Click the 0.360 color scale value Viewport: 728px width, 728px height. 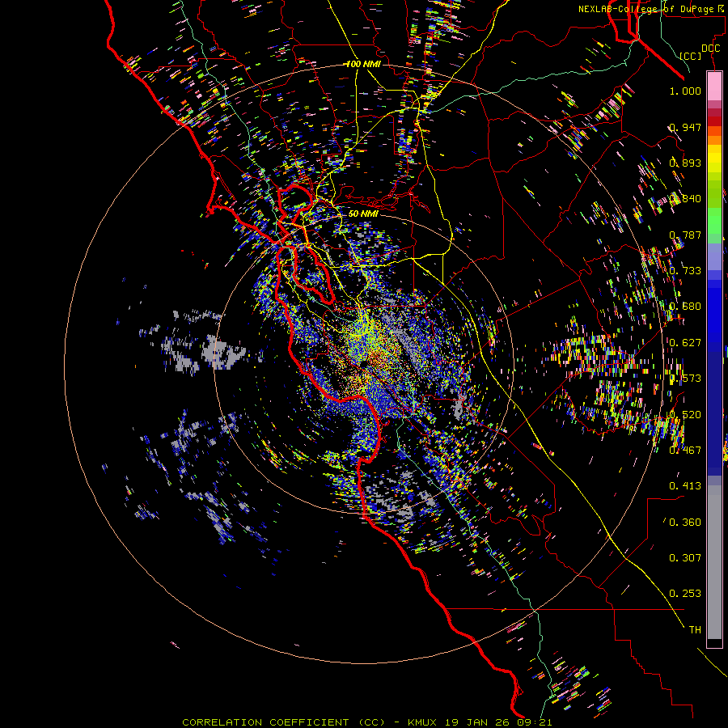[x=685, y=523]
